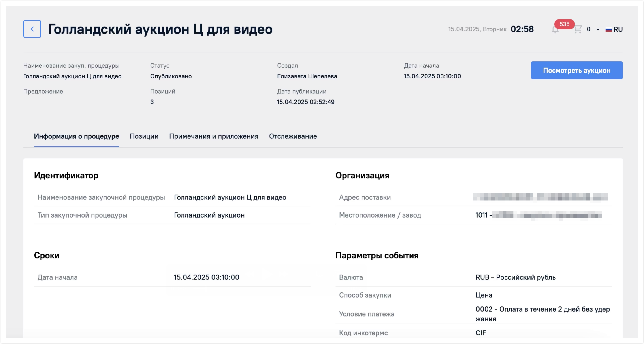Switch to the Отслеживание tab
Image resolution: width=644 pixels, height=344 pixels.
tap(293, 136)
